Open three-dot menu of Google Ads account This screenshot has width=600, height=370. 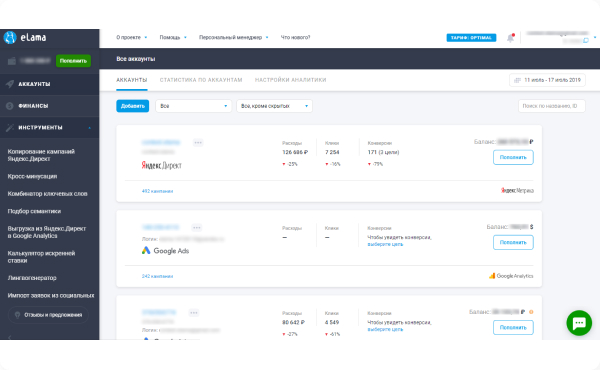click(x=197, y=228)
